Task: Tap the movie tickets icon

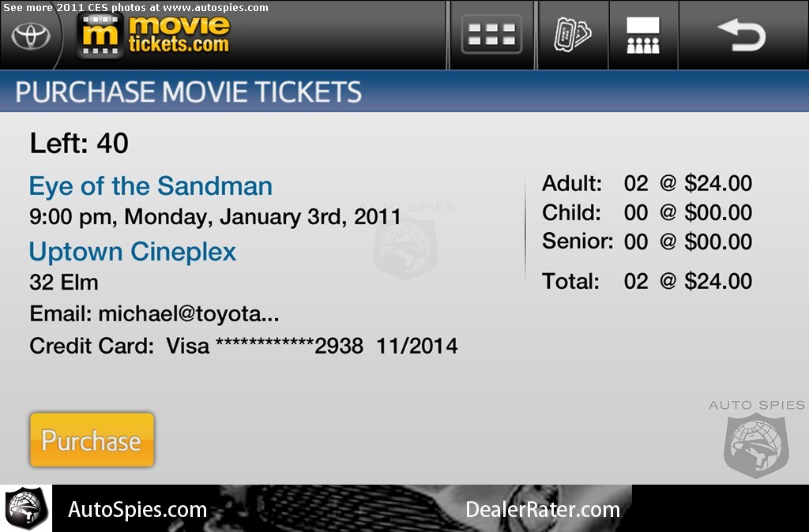Action: [x=573, y=36]
